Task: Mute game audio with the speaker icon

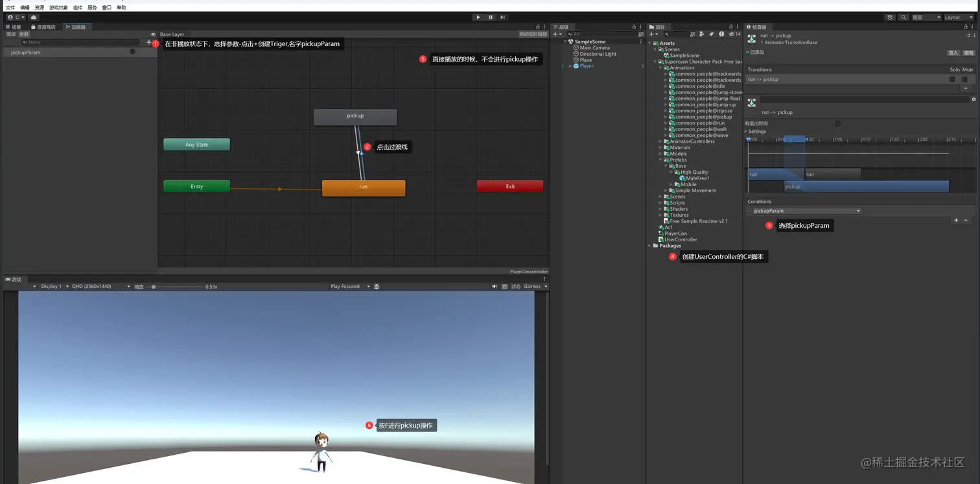Action: pos(495,286)
